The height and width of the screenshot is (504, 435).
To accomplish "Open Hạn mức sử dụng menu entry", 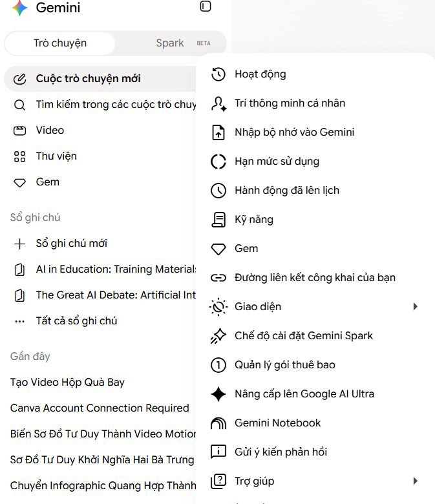I will (x=315, y=162).
